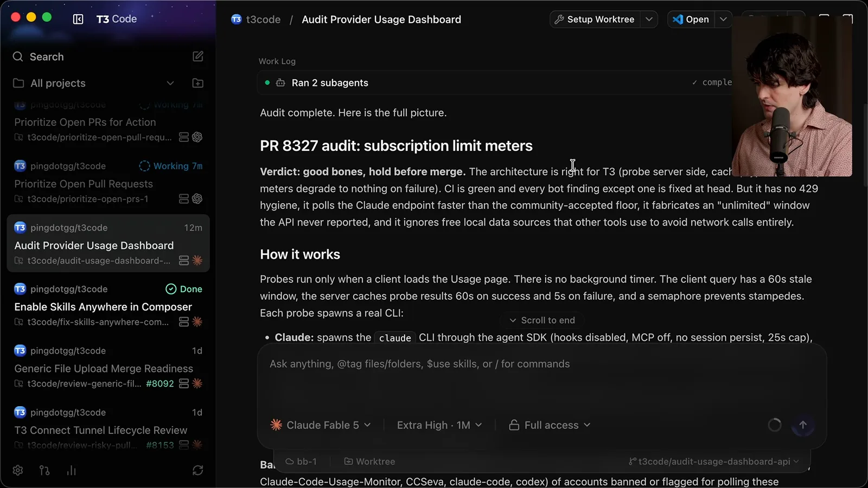Click the t3code breadcrumb link
This screenshot has height=488, width=868.
pos(263,20)
